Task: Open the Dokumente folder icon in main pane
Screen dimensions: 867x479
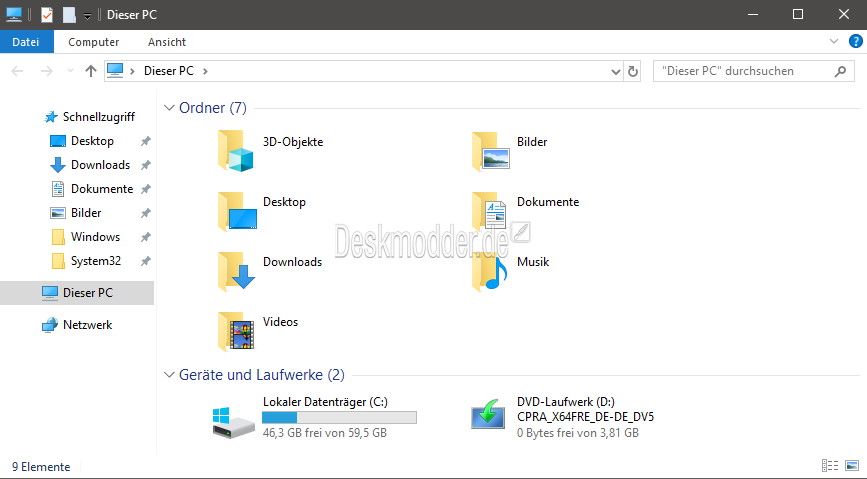Action: tap(489, 211)
